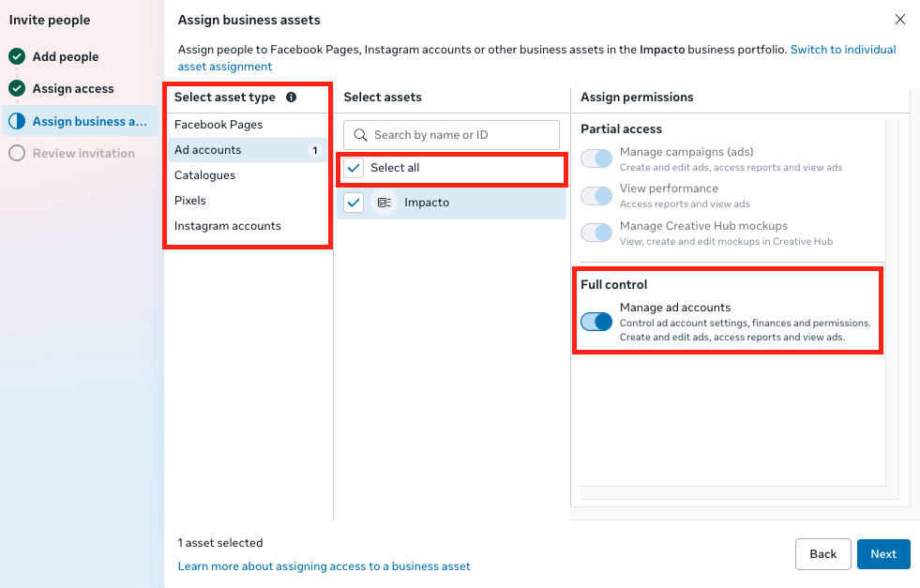
Task: Select Facebook Pages asset type
Action: [x=219, y=125]
